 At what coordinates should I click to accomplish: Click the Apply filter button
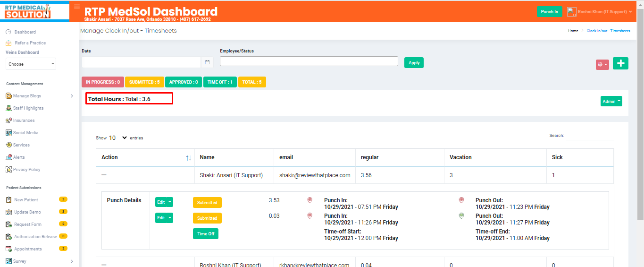414,63
